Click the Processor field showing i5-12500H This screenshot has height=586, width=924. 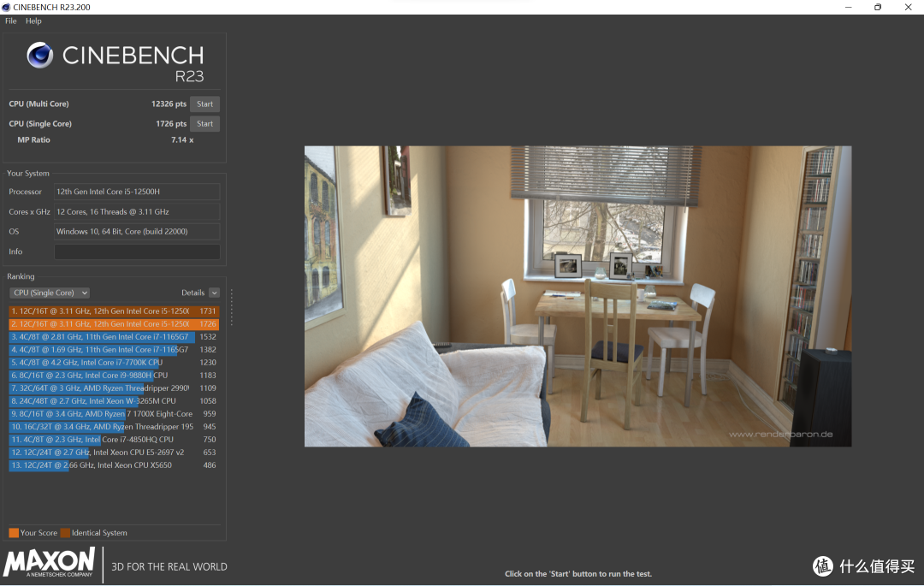click(x=137, y=192)
